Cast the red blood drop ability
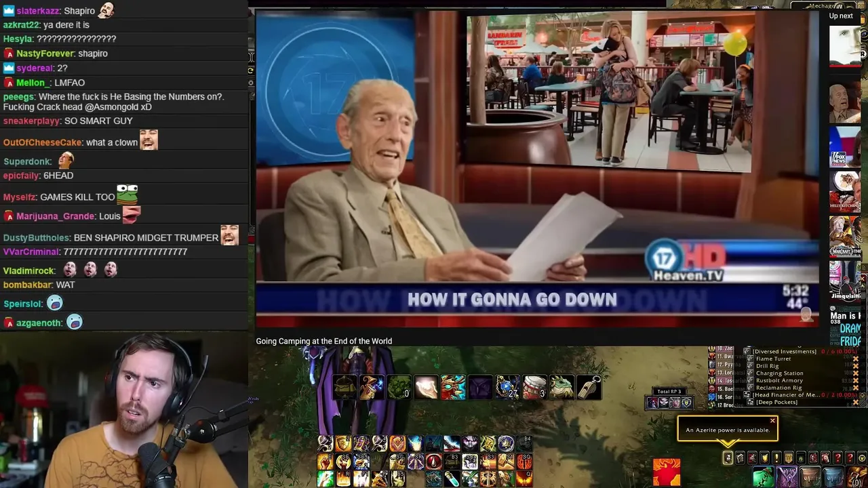 pyautogui.click(x=434, y=462)
